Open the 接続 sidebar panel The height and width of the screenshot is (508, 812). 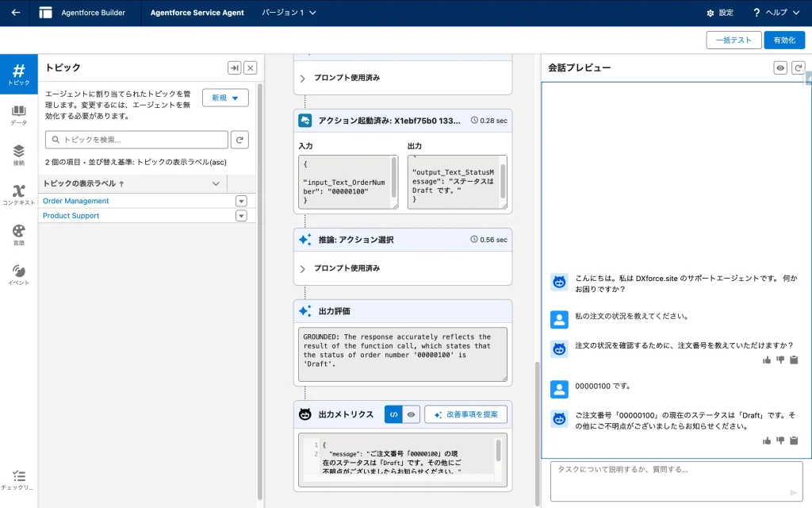coord(18,156)
